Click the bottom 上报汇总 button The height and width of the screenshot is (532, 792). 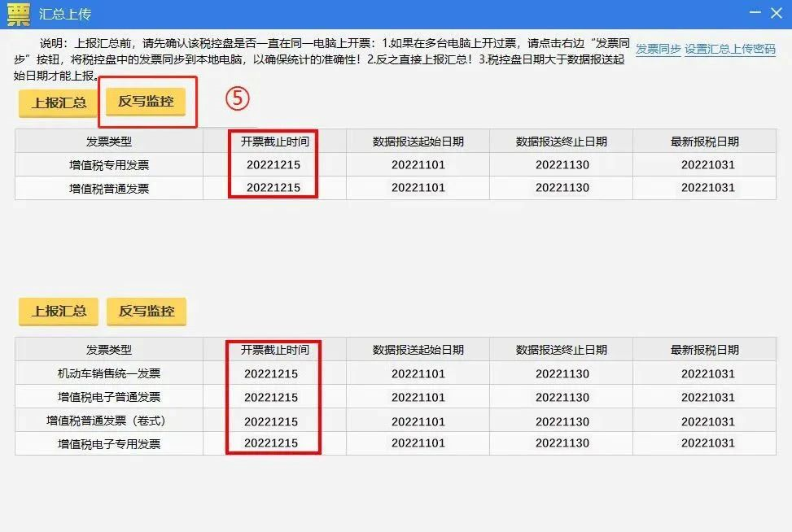pyautogui.click(x=59, y=312)
